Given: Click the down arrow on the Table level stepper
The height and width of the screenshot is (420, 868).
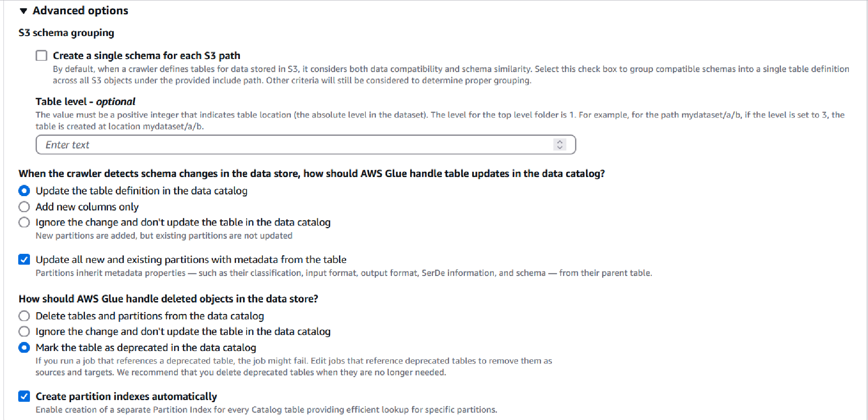Looking at the screenshot, I should point(560,148).
